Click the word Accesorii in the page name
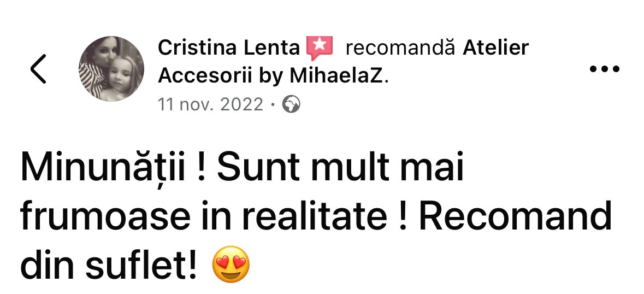Image resolution: width=644 pixels, height=294 pixels. tap(204, 75)
